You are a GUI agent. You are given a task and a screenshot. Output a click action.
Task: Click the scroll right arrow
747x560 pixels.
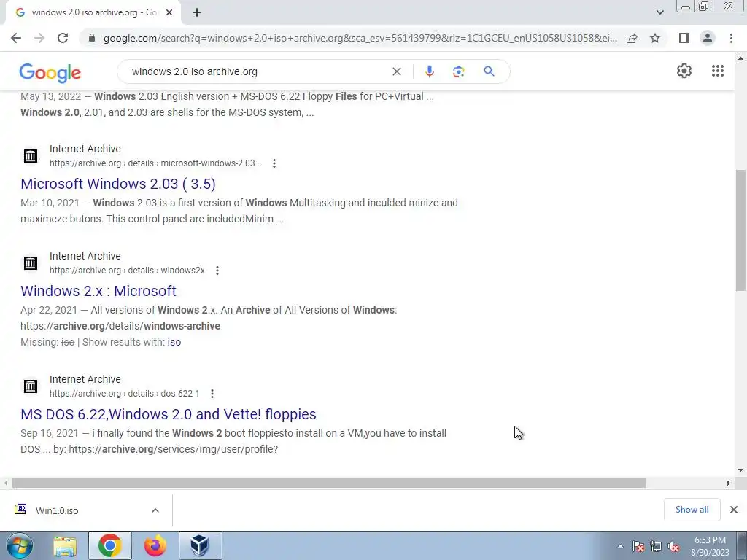[728, 483]
